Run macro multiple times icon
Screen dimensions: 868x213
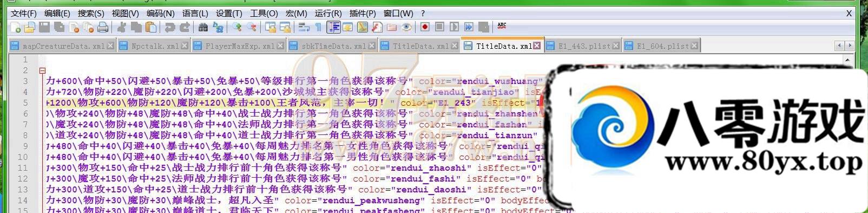(469, 27)
